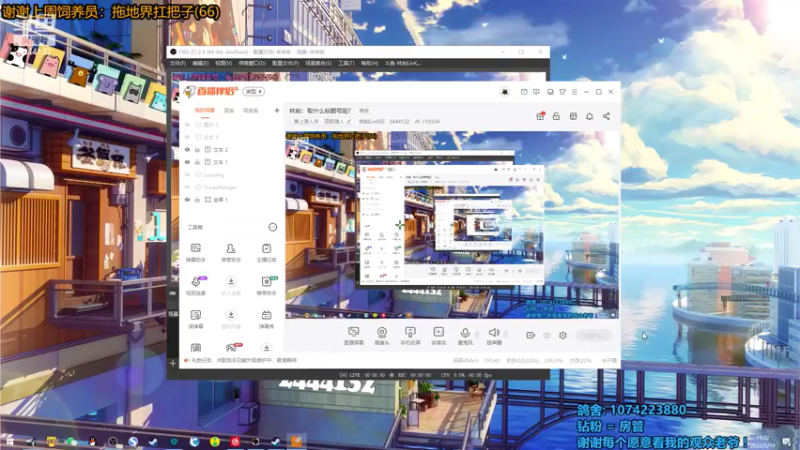Switch to the third scene tab

[x=251, y=110]
